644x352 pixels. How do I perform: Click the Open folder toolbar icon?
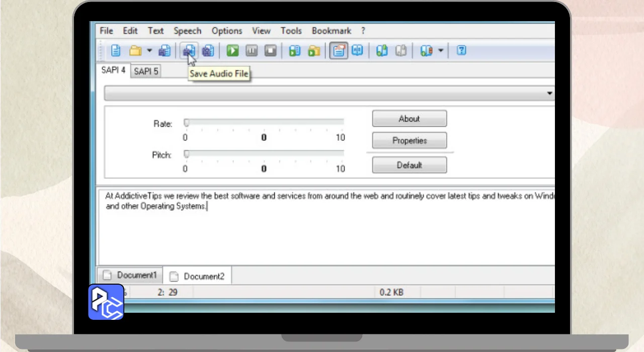tap(135, 50)
